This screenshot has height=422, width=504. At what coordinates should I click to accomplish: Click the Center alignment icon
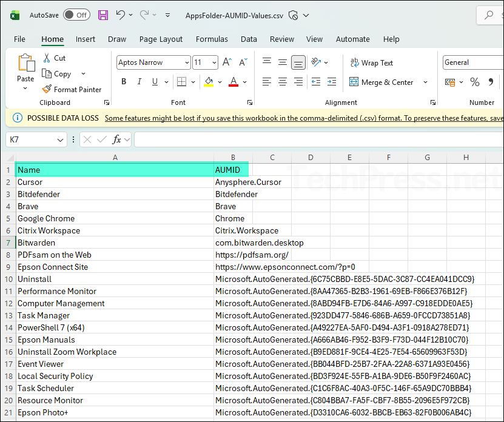[283, 81]
